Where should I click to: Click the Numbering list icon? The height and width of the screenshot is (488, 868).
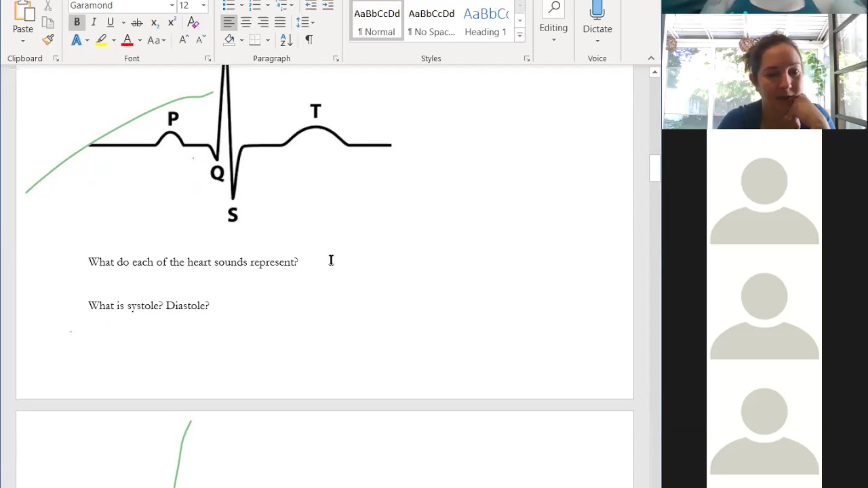click(x=256, y=5)
